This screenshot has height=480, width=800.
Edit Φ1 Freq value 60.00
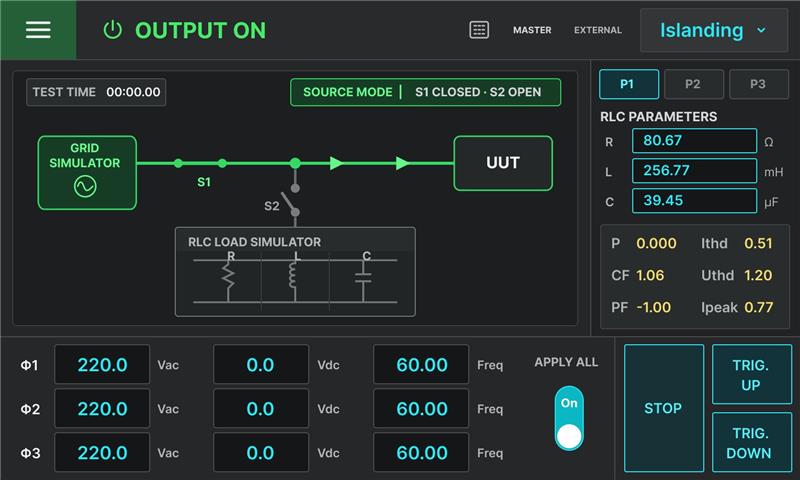point(421,365)
